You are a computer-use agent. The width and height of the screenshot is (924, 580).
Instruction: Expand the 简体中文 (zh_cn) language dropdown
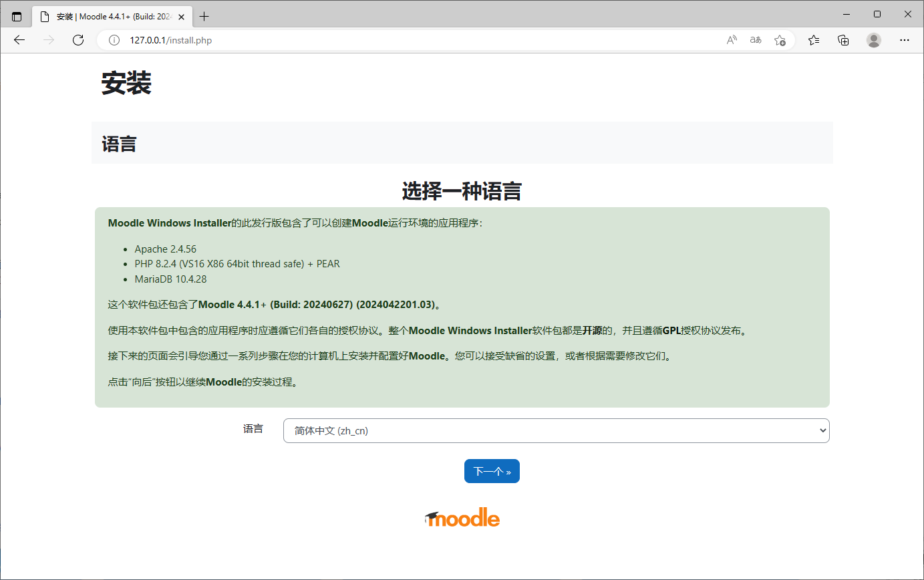coord(556,431)
